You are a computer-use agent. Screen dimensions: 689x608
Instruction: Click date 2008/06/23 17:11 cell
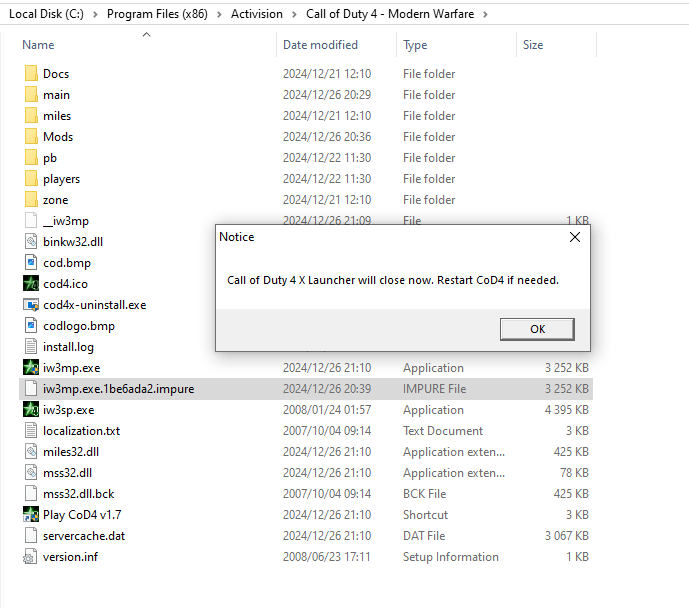click(326, 557)
